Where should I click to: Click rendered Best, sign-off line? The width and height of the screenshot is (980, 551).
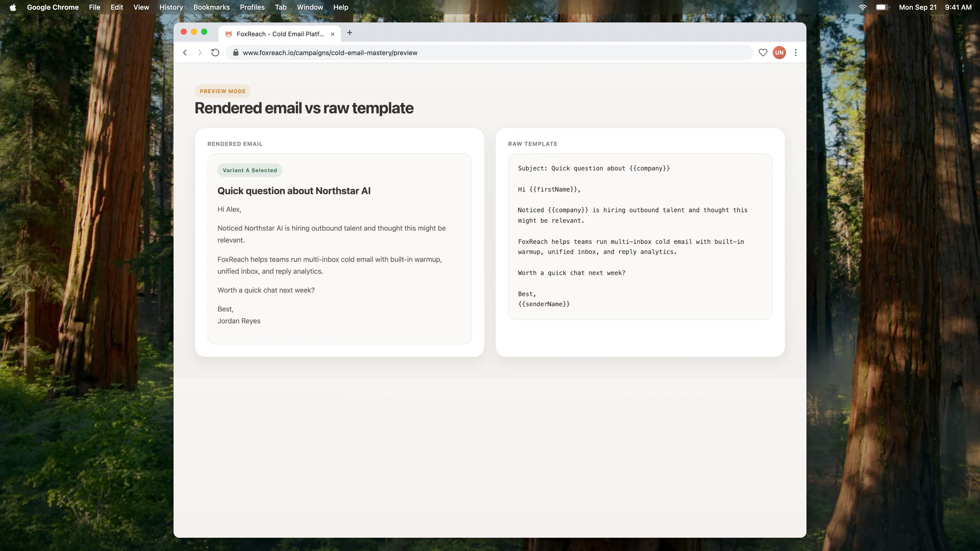pyautogui.click(x=225, y=309)
